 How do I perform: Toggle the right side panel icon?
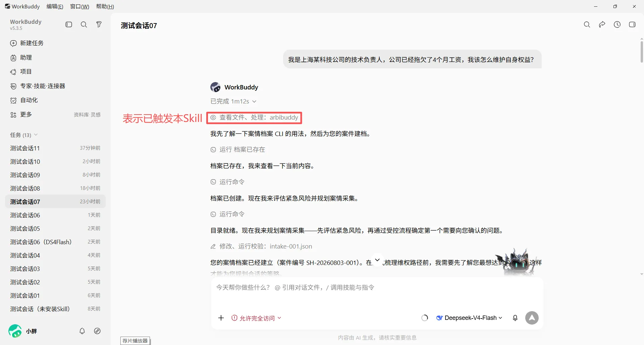pyautogui.click(x=632, y=24)
